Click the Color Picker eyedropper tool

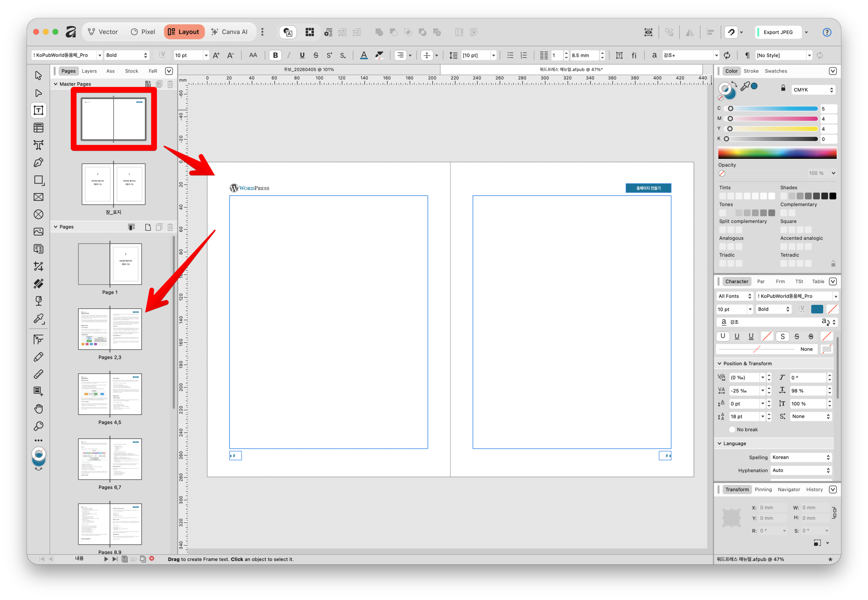tap(38, 319)
